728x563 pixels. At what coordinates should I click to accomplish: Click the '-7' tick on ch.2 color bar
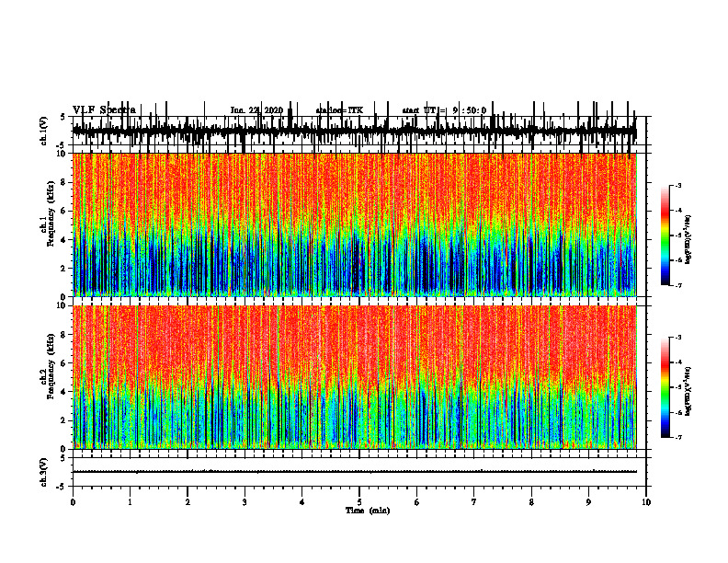pyautogui.click(x=677, y=437)
